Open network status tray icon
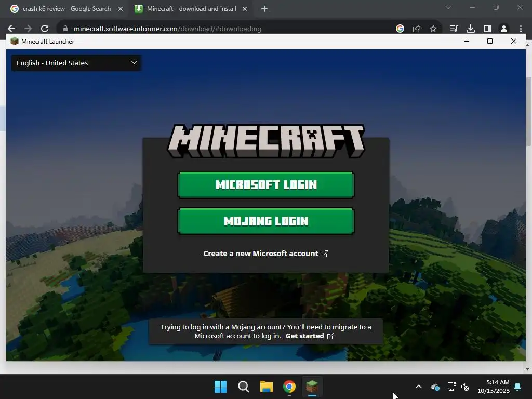Screen dimensions: 532x399 (x=451, y=387)
